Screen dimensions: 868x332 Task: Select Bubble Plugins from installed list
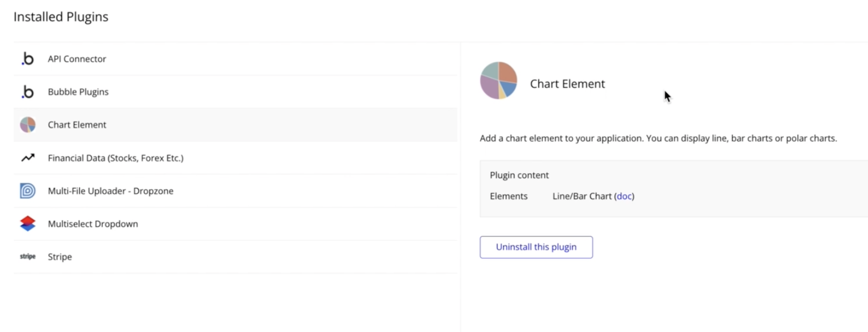(78, 92)
